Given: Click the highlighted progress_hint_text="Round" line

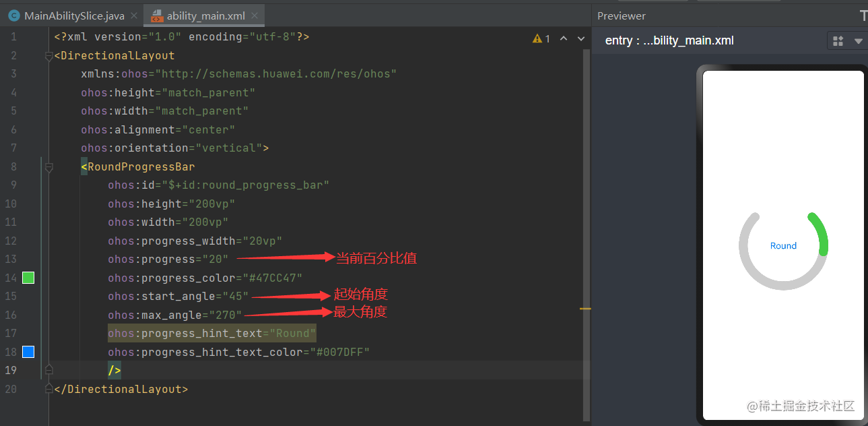Looking at the screenshot, I should [x=211, y=333].
